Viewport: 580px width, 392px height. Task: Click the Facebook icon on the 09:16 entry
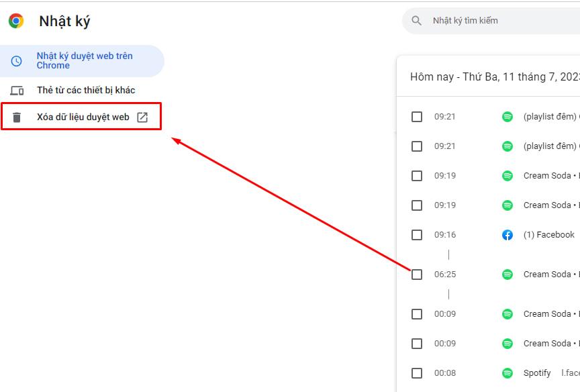pyautogui.click(x=507, y=234)
